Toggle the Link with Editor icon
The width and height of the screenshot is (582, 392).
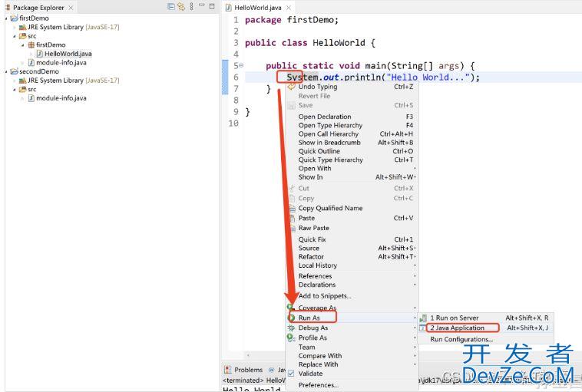coord(181,7)
